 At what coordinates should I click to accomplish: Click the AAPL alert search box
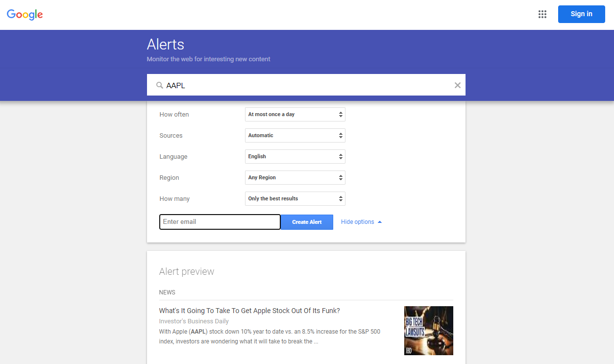point(306,85)
